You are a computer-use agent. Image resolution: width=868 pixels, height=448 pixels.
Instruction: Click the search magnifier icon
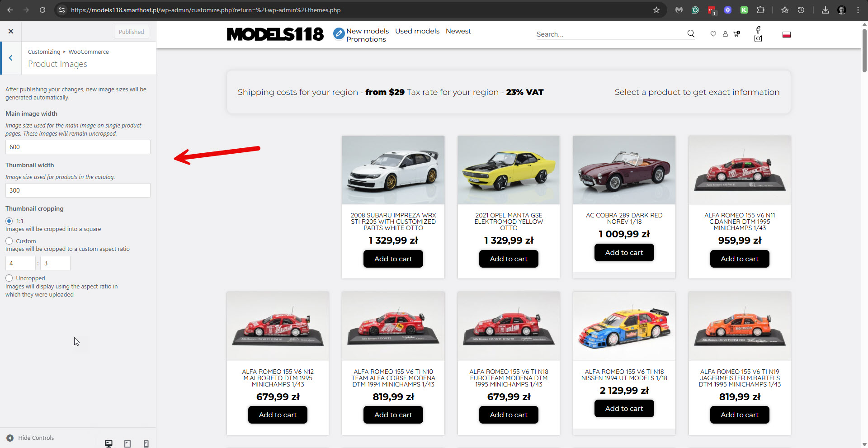[x=691, y=33]
